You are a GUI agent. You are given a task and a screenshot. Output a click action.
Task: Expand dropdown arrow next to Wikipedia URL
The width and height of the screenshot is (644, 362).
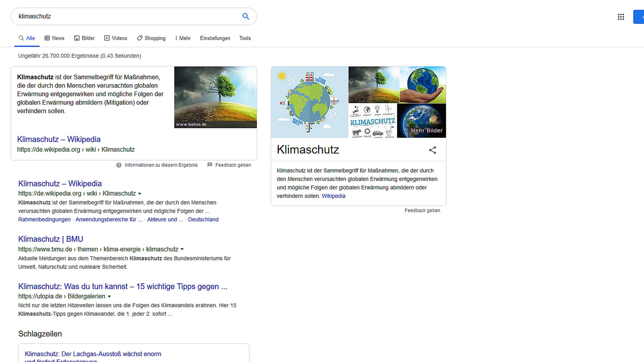(x=140, y=194)
